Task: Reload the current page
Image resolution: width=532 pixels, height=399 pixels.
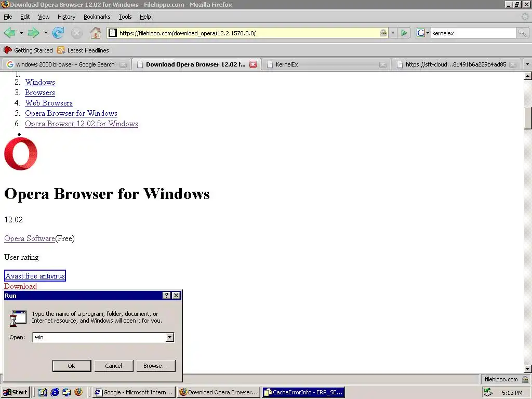Action: coord(58,33)
